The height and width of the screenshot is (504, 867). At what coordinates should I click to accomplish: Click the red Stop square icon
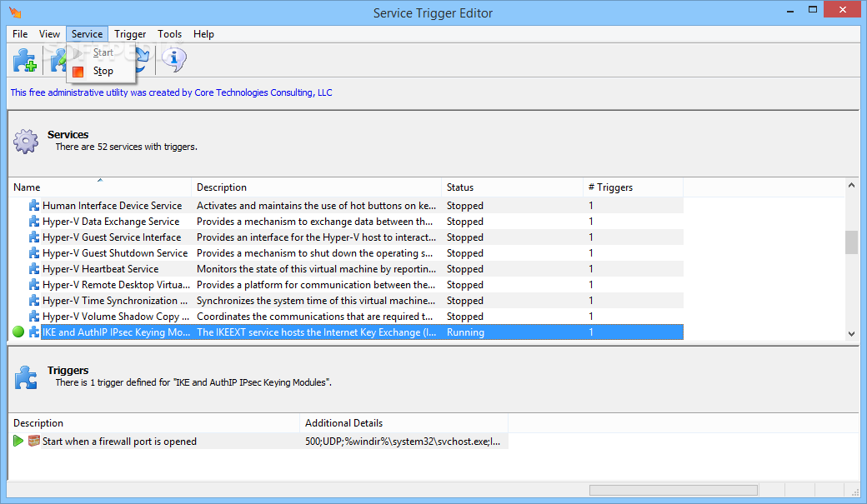coord(78,72)
